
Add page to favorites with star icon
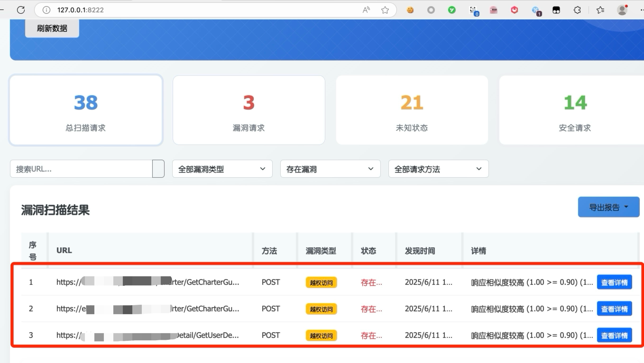[385, 9]
